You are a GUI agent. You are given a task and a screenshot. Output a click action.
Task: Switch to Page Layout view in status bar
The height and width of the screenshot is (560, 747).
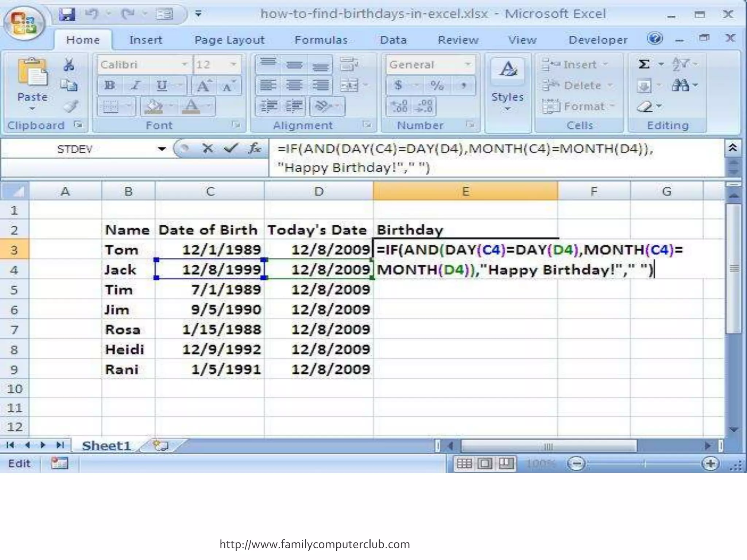485,464
